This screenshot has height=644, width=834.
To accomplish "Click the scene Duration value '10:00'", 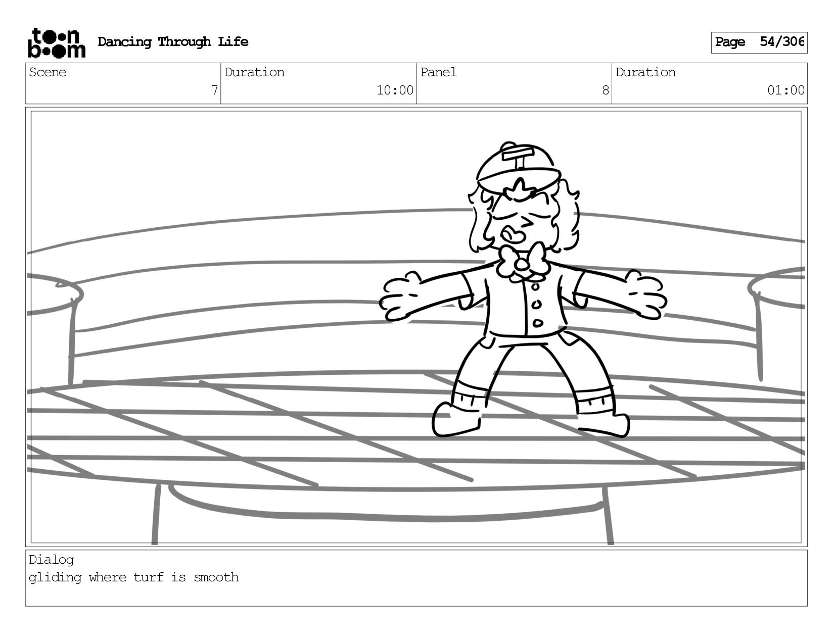I will click(395, 90).
